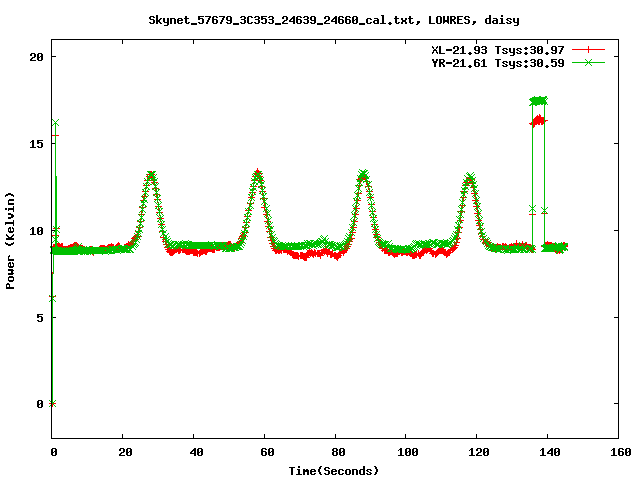
Task: Click the green spike marker at plot start
Action: click(55, 123)
